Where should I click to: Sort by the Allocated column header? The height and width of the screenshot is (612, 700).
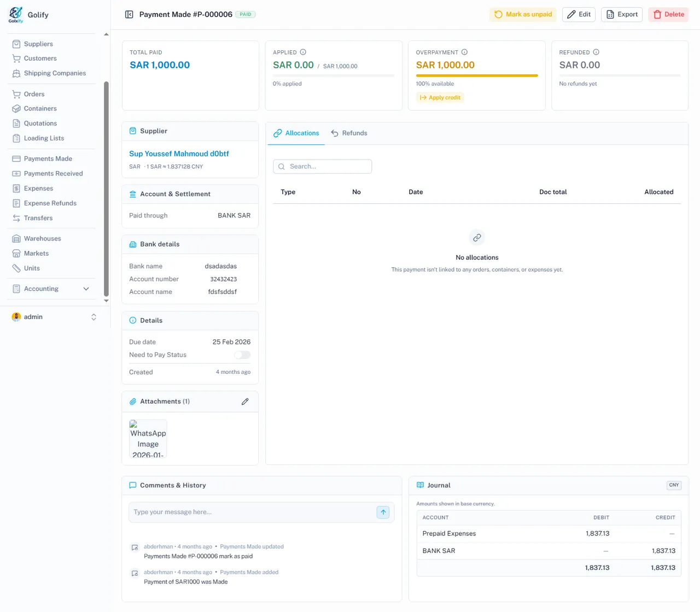[659, 192]
